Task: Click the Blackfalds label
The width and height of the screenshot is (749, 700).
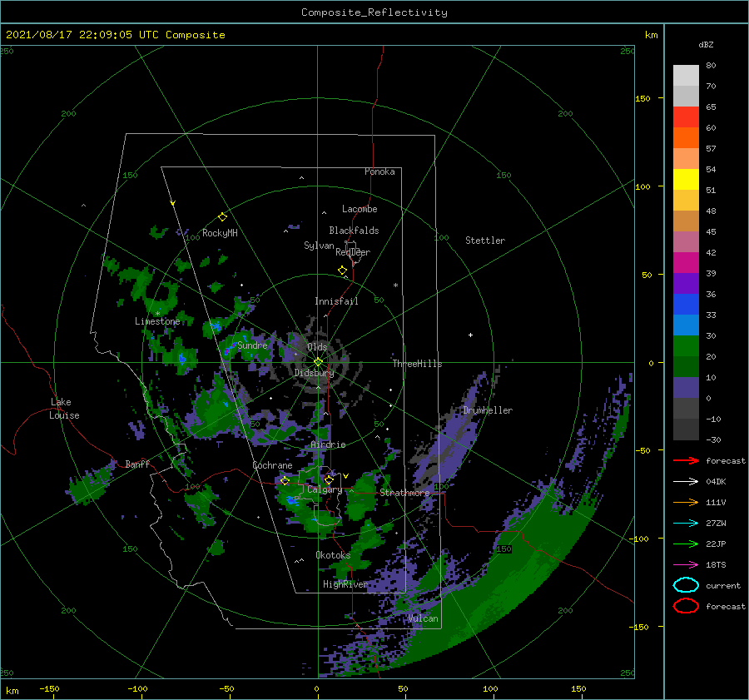Action: 354,231
